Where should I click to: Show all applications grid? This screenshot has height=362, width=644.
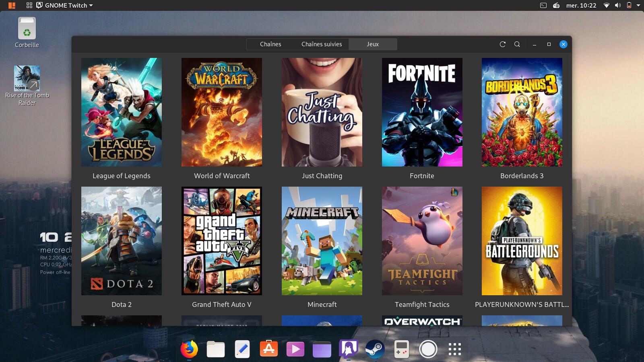pyautogui.click(x=455, y=349)
